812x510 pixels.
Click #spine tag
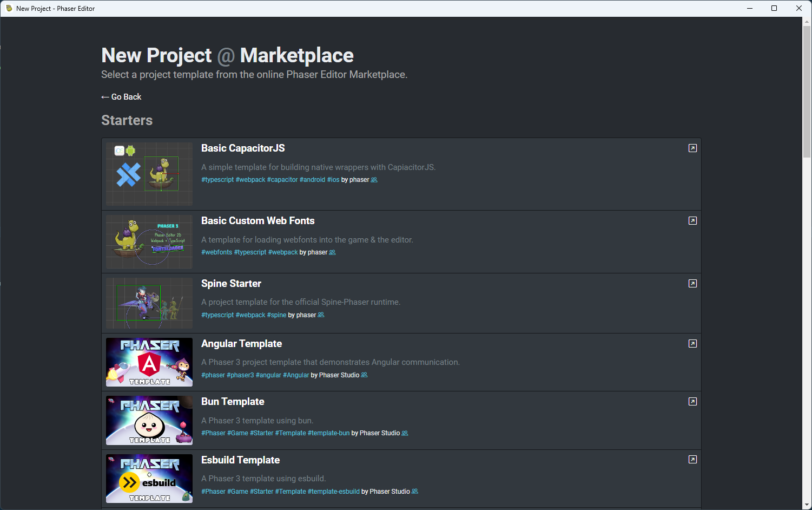click(276, 315)
